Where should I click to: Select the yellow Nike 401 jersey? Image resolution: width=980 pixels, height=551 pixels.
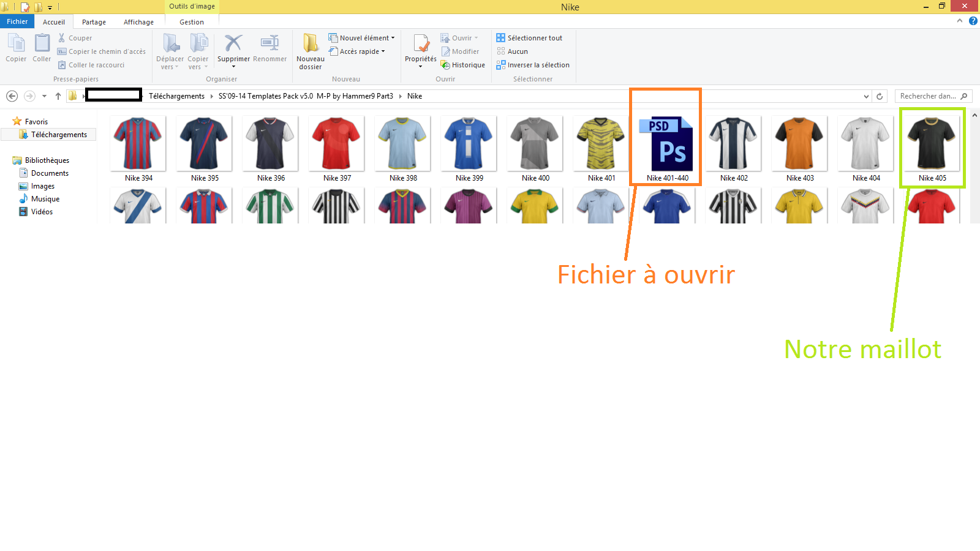pyautogui.click(x=601, y=149)
